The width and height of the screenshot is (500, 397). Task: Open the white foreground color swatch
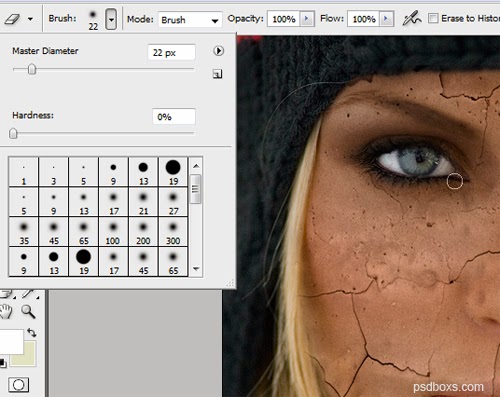tap(11, 342)
